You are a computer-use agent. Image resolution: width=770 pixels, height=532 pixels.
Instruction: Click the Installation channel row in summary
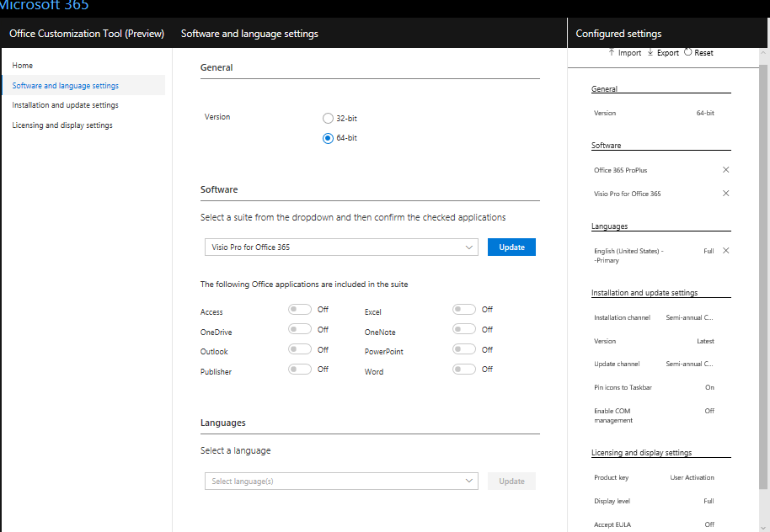(x=654, y=317)
